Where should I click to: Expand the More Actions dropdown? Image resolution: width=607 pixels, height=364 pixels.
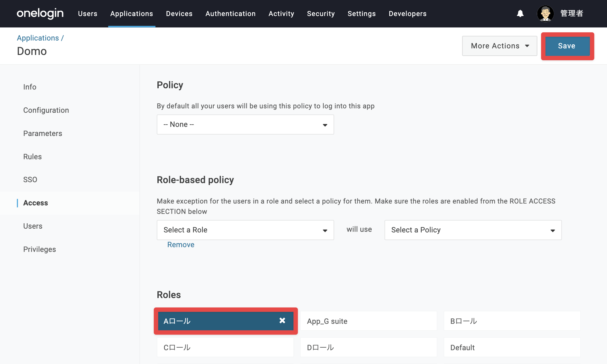coord(500,46)
